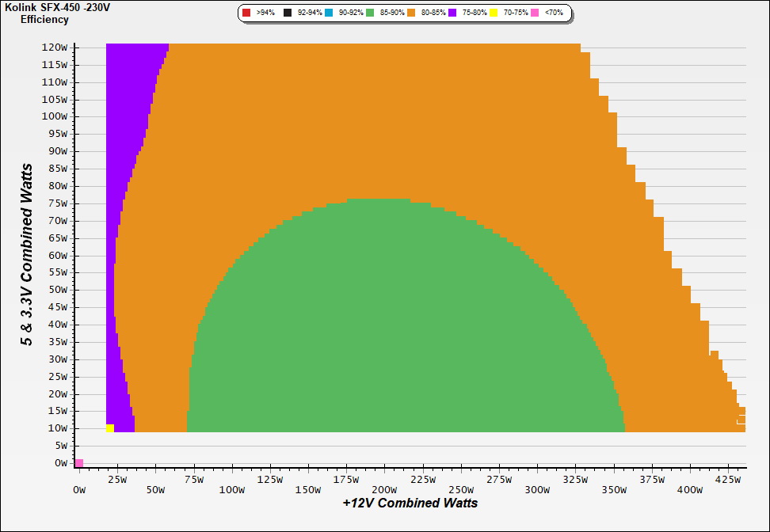Click the pink cell at the chart origin
This screenshot has width=770, height=532.
point(79,463)
